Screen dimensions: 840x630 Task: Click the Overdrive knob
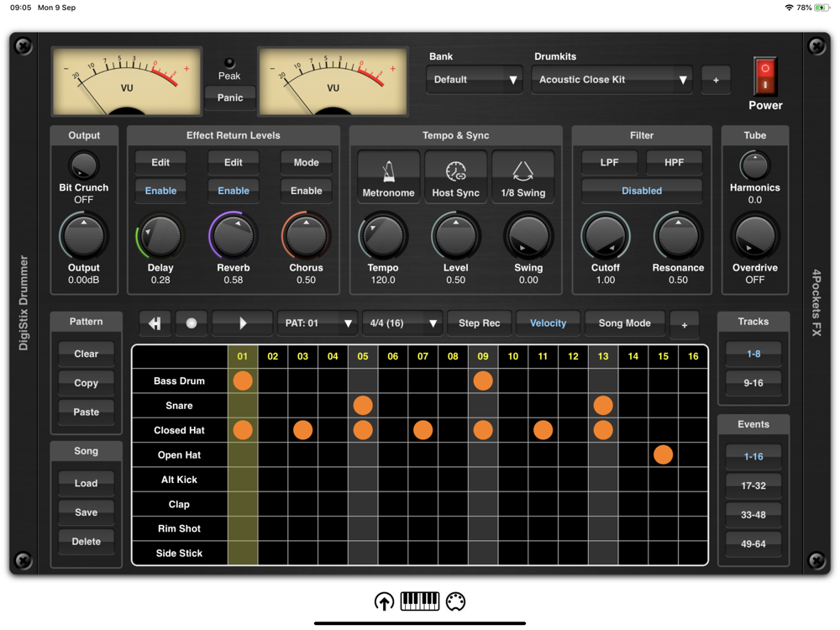tap(755, 236)
